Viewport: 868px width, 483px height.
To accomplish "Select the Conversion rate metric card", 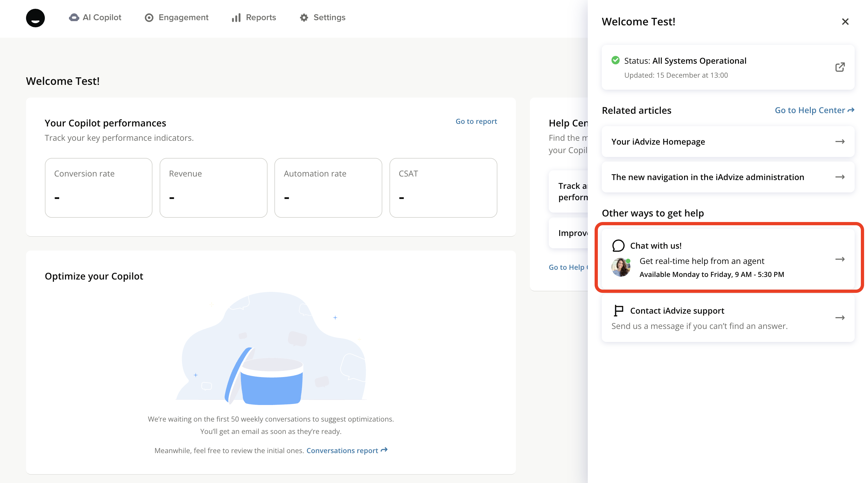I will pyautogui.click(x=99, y=188).
